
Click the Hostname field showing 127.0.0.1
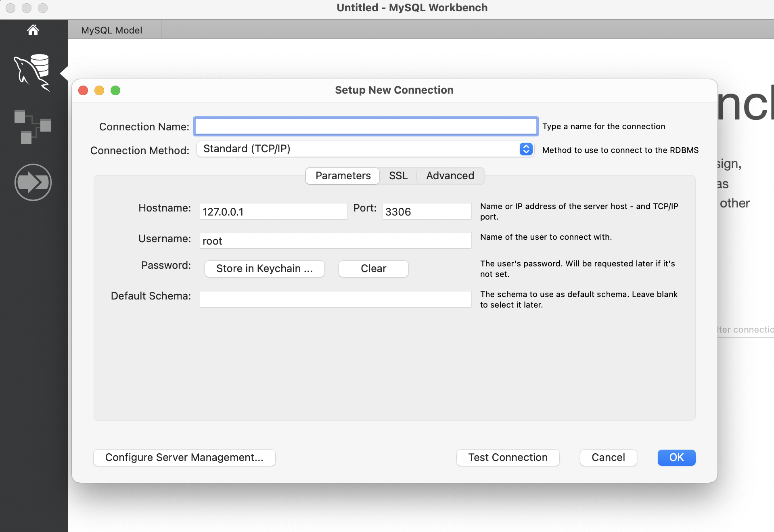273,212
